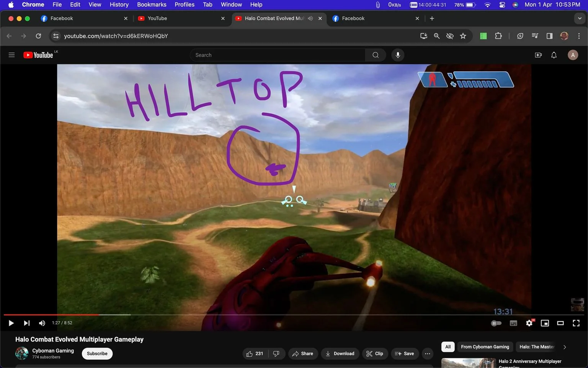Save the video to a playlist
The image size is (588, 368).
coord(405,353)
